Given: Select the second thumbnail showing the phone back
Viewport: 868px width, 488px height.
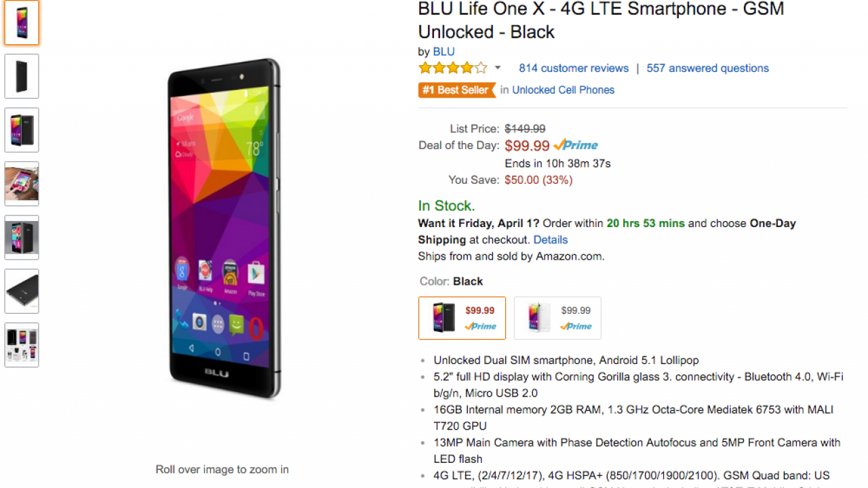Looking at the screenshot, I should [22, 77].
